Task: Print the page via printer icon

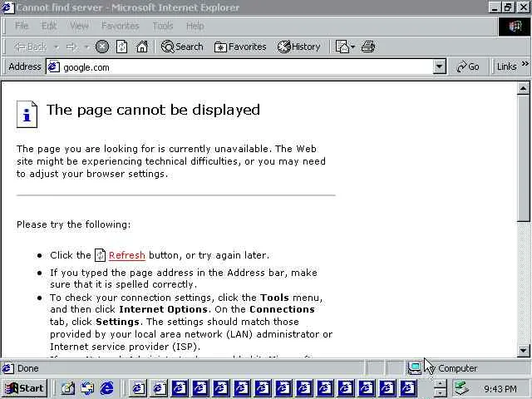Action: [368, 47]
